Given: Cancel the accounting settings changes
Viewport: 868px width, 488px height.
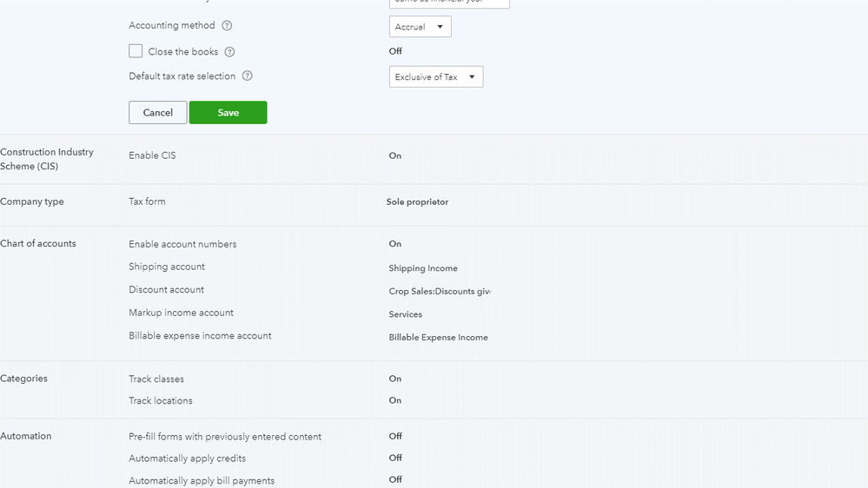Looking at the screenshot, I should pyautogui.click(x=157, y=113).
